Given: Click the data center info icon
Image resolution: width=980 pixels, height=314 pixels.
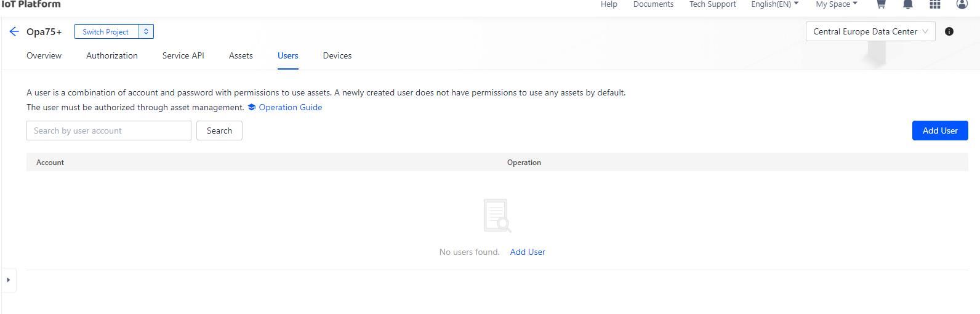Looking at the screenshot, I should [949, 31].
